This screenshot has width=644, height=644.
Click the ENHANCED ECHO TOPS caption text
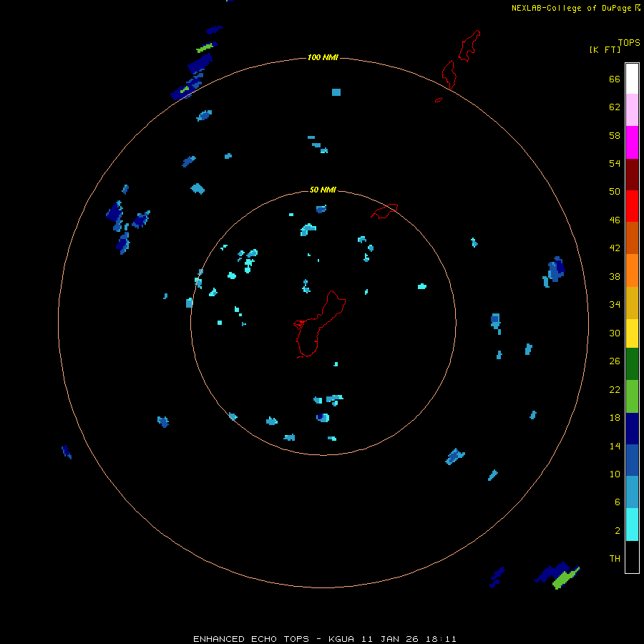click(x=251, y=639)
